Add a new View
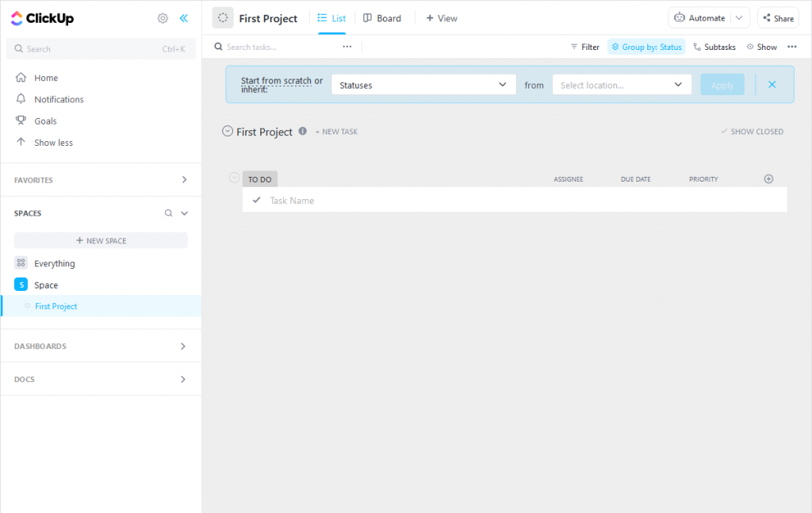This screenshot has width=812, height=513. (442, 18)
